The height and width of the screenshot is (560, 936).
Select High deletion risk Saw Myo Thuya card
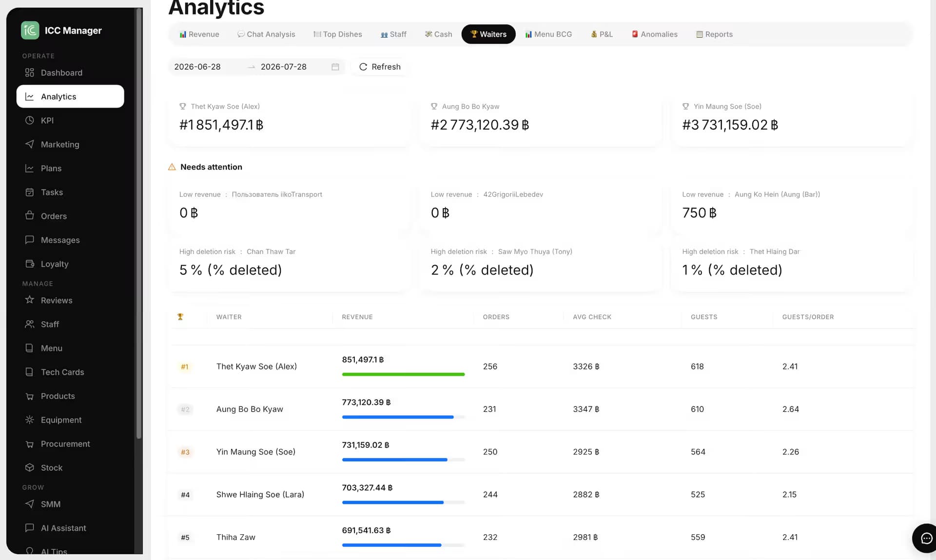pos(541,265)
